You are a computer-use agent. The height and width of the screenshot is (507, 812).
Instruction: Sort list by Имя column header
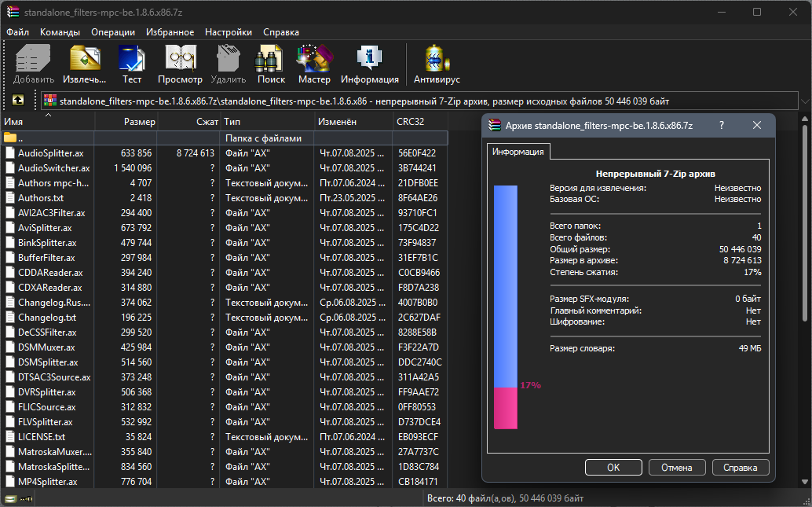(48, 122)
